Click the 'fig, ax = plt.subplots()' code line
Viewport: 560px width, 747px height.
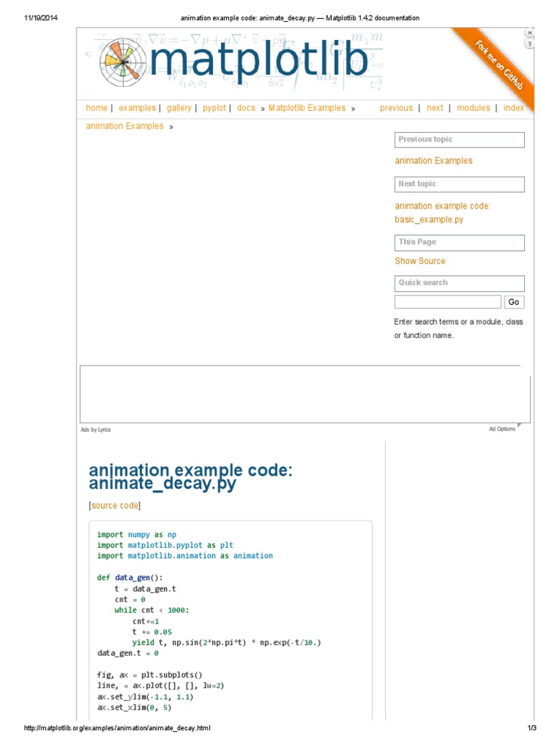coord(149,675)
